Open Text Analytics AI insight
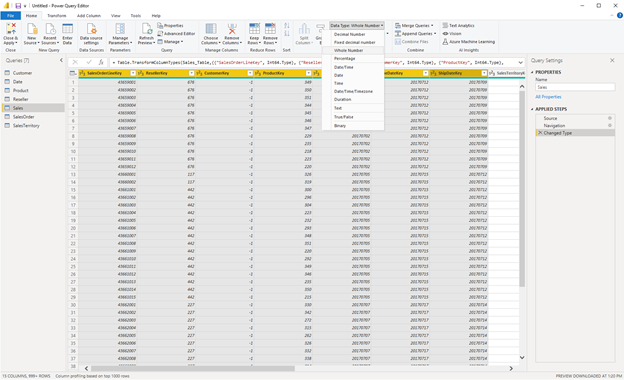This screenshot has width=624, height=380. [458, 25]
